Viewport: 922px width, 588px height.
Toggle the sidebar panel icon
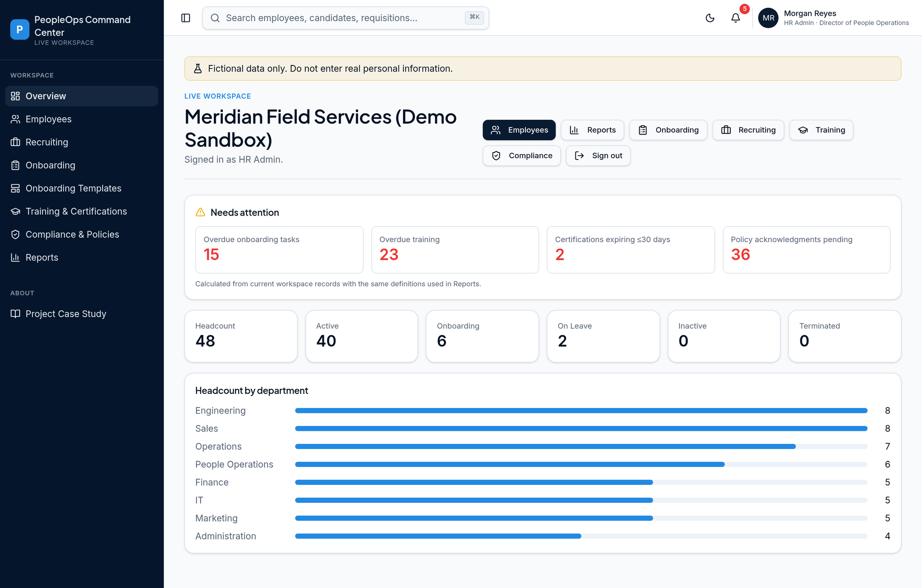(185, 18)
